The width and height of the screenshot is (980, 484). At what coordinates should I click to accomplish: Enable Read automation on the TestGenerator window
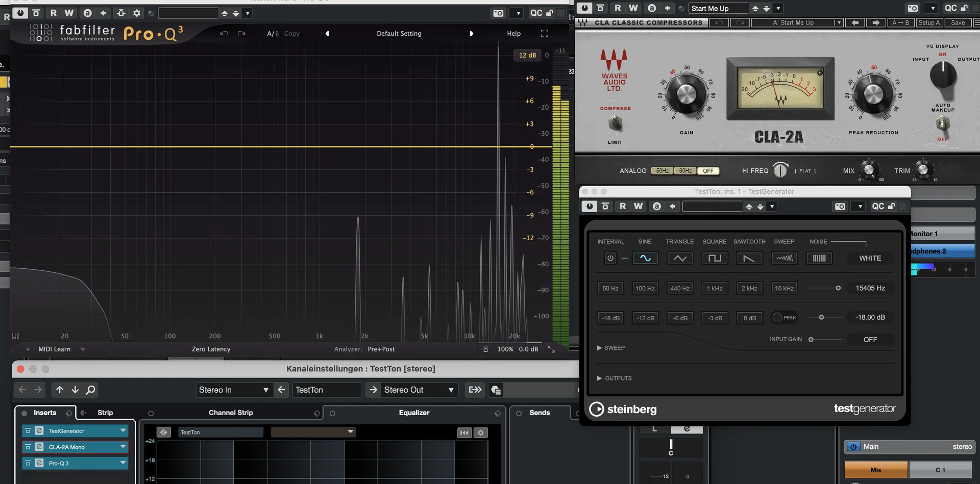tap(623, 206)
